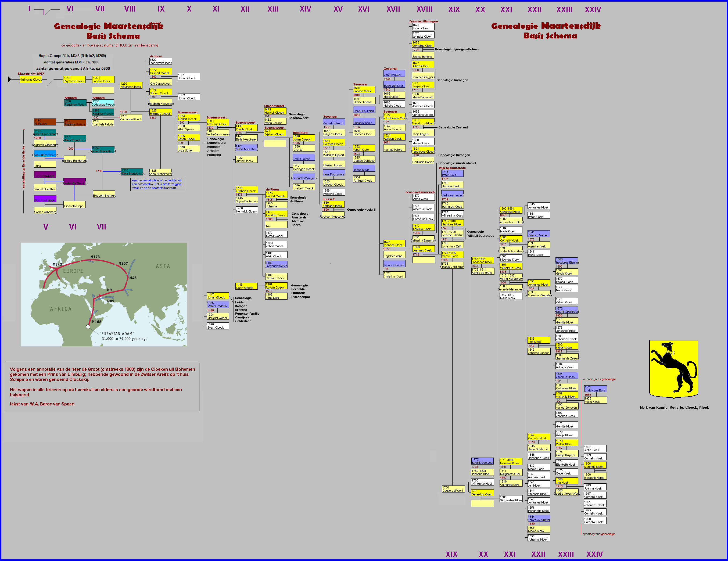Click Genealogie Amsterdam II label
The width and height of the screenshot is (728, 561).
pos(457,163)
